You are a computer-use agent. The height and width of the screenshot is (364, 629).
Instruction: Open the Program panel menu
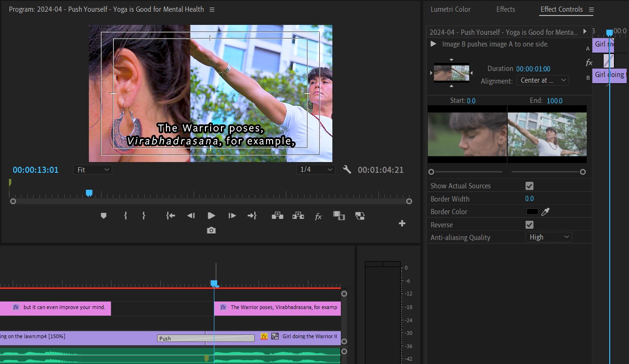(x=212, y=9)
